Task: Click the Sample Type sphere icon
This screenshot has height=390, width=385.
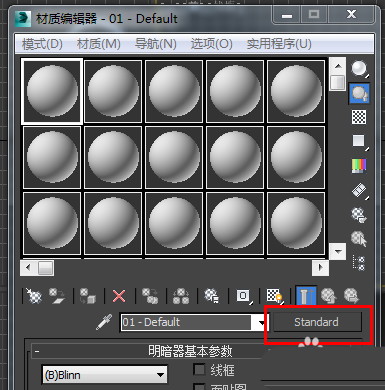Action: pyautogui.click(x=359, y=69)
